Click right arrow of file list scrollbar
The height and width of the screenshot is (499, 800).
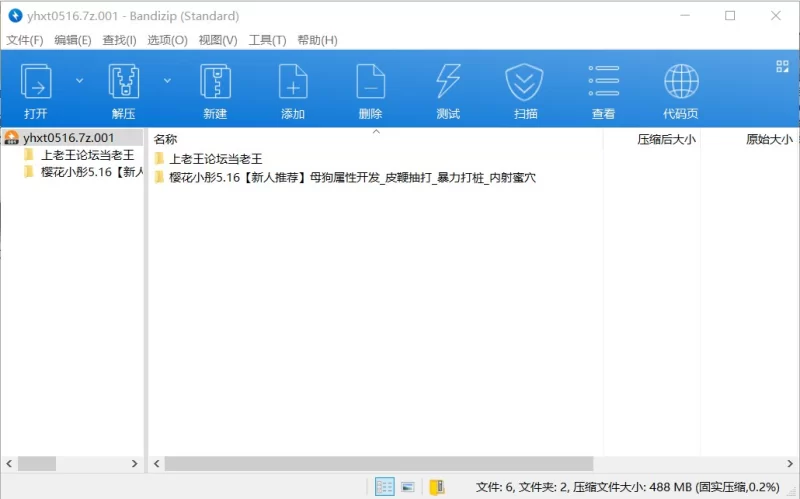(x=790, y=463)
